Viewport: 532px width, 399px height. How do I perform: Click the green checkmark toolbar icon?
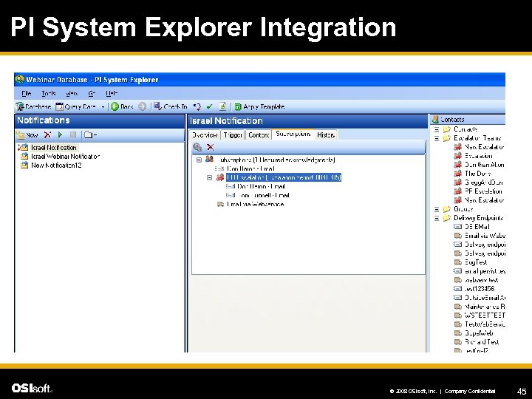[209, 106]
